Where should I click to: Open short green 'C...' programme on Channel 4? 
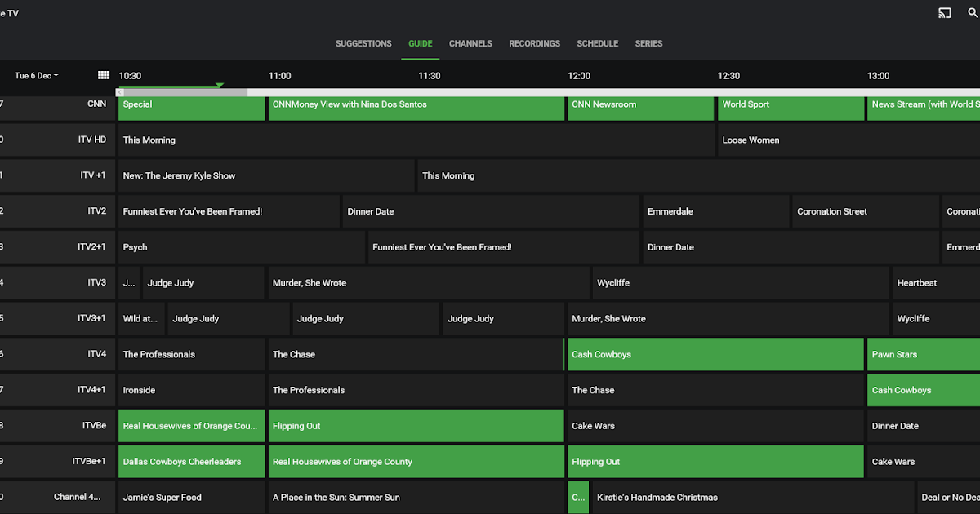[x=578, y=497]
